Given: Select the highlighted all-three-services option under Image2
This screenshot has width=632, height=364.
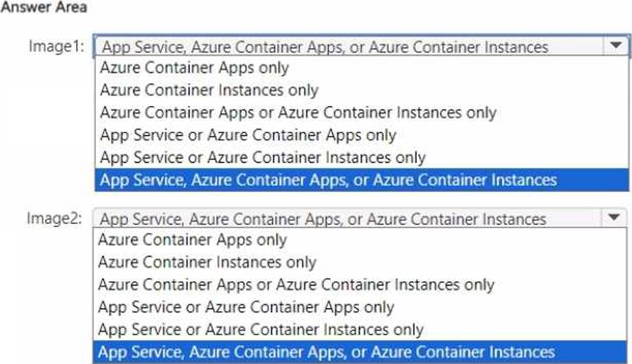Looking at the screenshot, I should pos(326,352).
